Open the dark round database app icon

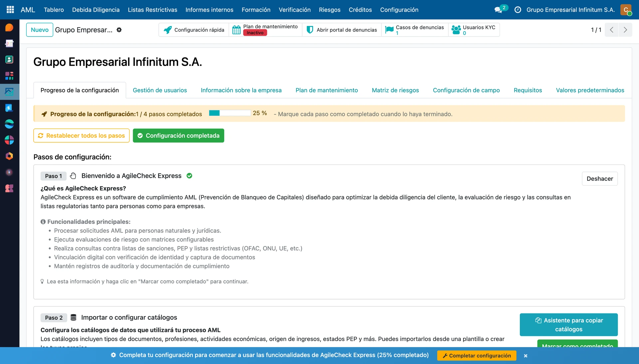pyautogui.click(x=9, y=172)
